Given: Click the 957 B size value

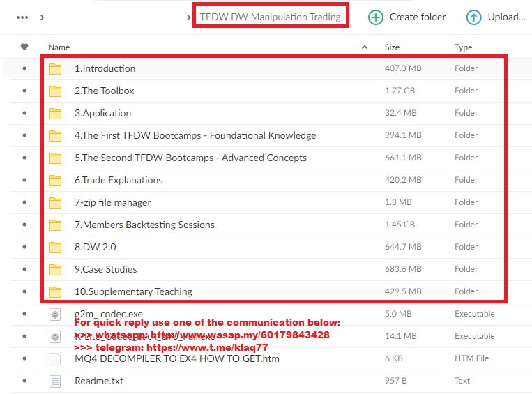Looking at the screenshot, I should (x=395, y=381).
